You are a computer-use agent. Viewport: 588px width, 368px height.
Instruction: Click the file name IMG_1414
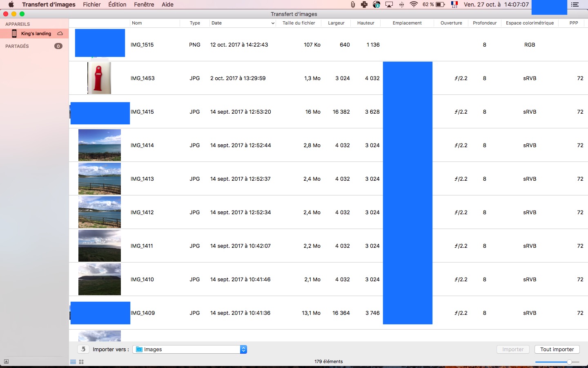click(x=142, y=146)
